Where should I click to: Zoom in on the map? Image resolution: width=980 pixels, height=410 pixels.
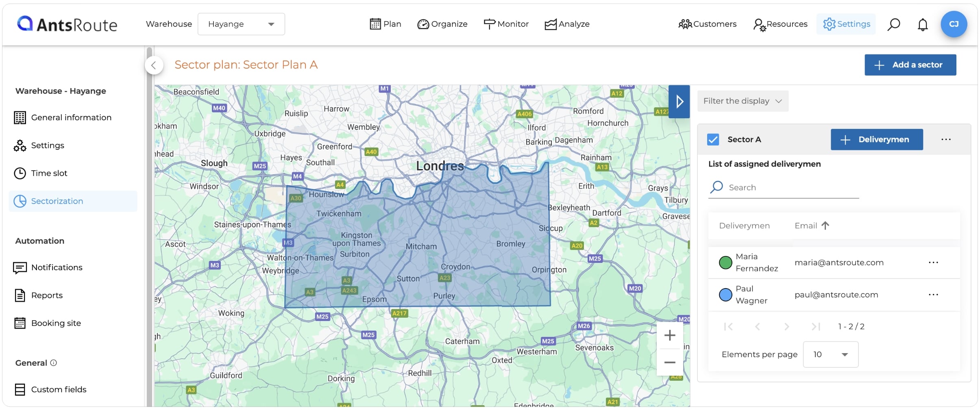670,335
